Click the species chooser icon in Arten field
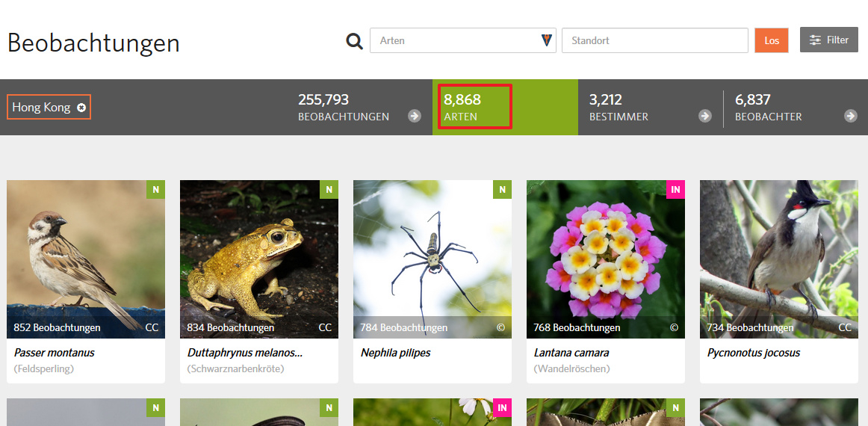Screen dimensions: 868x426 (x=546, y=40)
